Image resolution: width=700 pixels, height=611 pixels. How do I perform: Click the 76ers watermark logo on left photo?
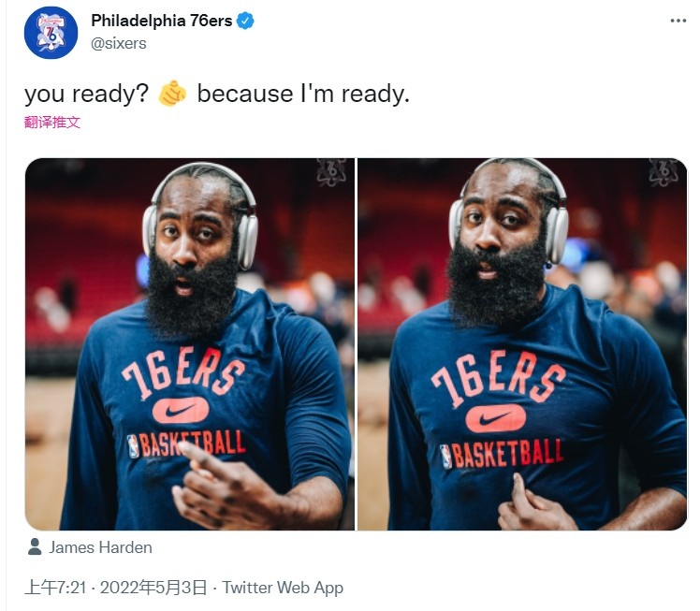(331, 172)
